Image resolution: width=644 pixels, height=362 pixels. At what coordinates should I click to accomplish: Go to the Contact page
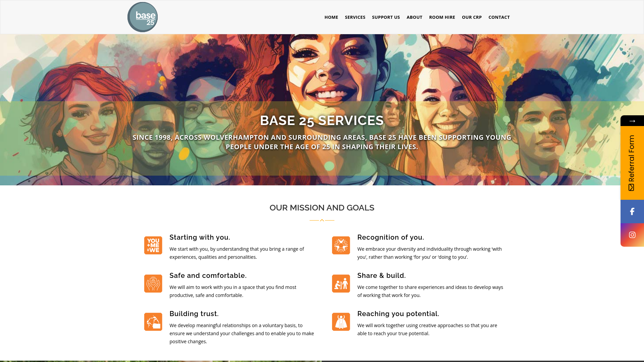[x=499, y=17]
